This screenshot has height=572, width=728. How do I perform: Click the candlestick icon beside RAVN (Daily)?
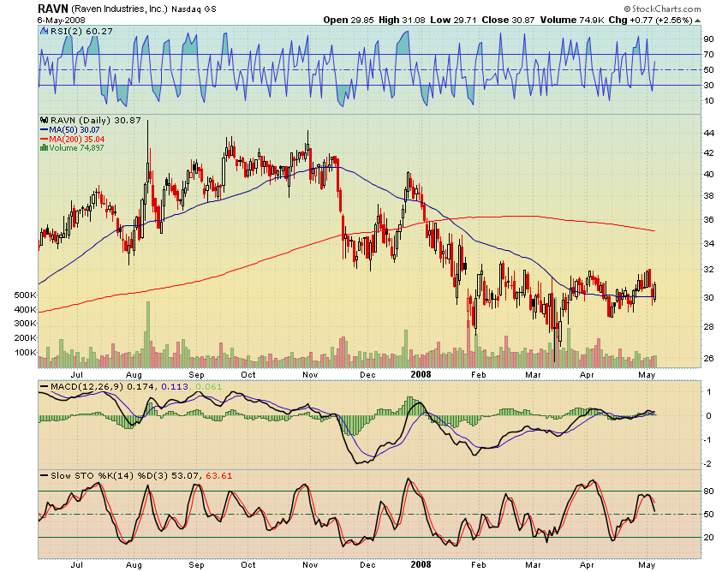click(x=44, y=120)
